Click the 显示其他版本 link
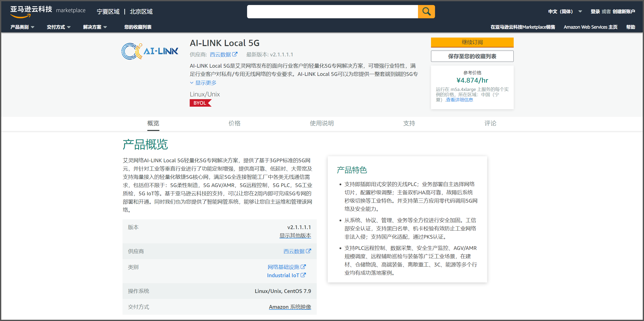The width and height of the screenshot is (644, 321). click(295, 236)
